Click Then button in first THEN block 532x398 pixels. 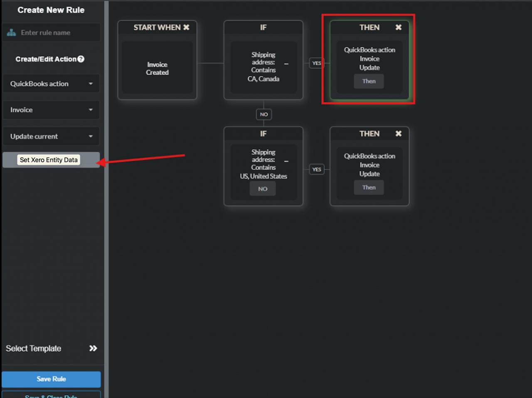tap(369, 81)
